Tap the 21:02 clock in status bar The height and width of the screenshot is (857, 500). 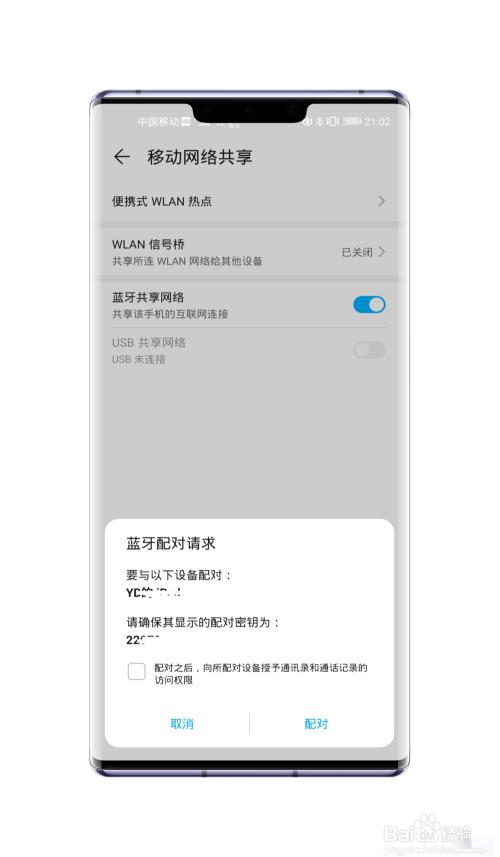click(x=378, y=121)
